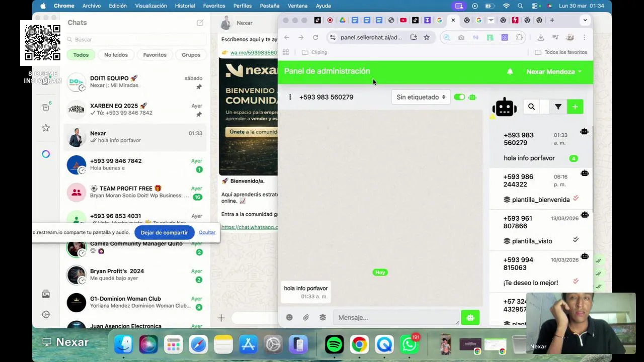The image size is (644, 362).
Task: Open Chrome tab search dropdown arrow
Action: (585, 20)
